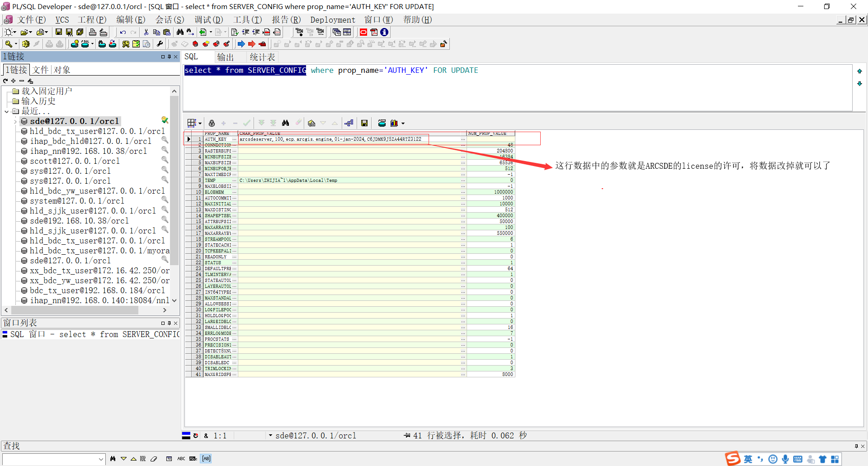The image size is (868, 466).
Task: Switch to the 对象 tab in left panel
Action: tap(62, 70)
